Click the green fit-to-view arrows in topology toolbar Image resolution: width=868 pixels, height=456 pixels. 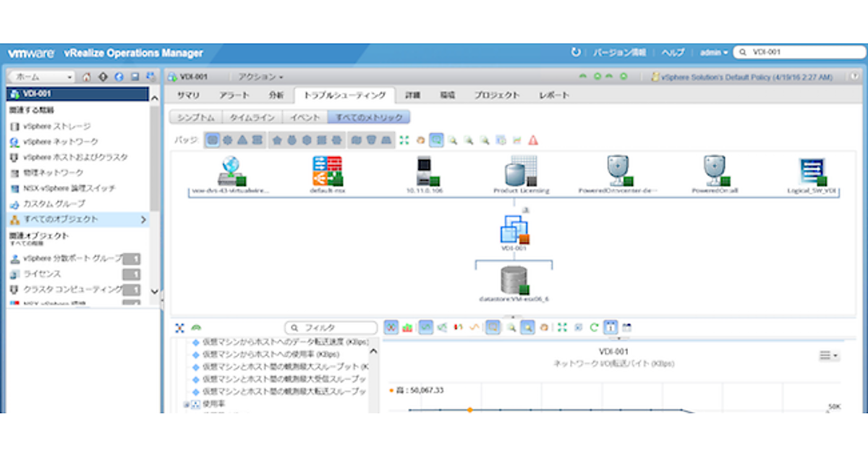coord(404,140)
